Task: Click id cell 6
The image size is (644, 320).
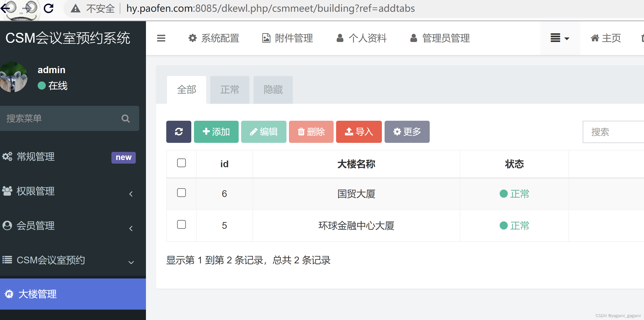Action: click(224, 194)
